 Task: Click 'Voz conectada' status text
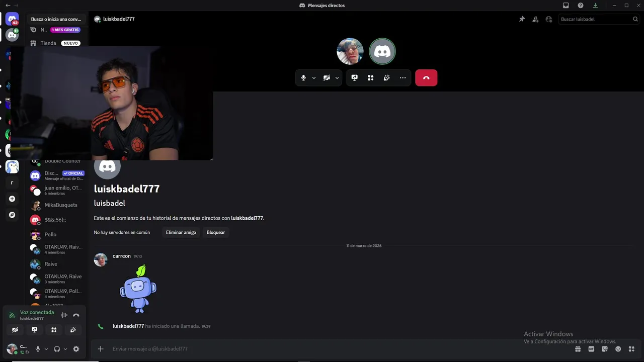pos(37,312)
